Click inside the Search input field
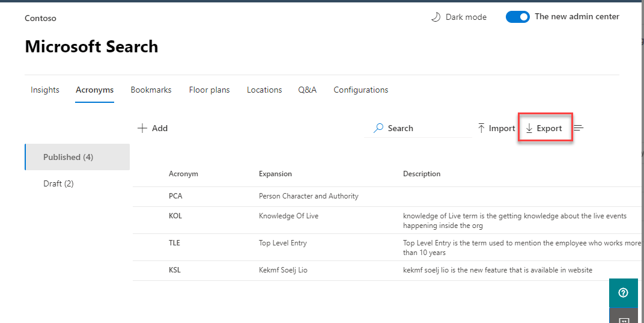Screen dimensions: 644x323 pos(427,128)
